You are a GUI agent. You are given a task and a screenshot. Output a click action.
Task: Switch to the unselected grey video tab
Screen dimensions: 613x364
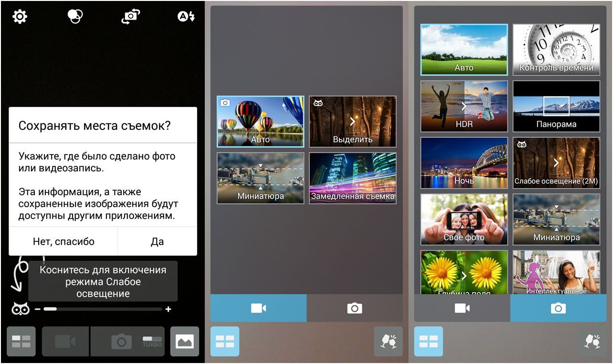click(x=462, y=308)
